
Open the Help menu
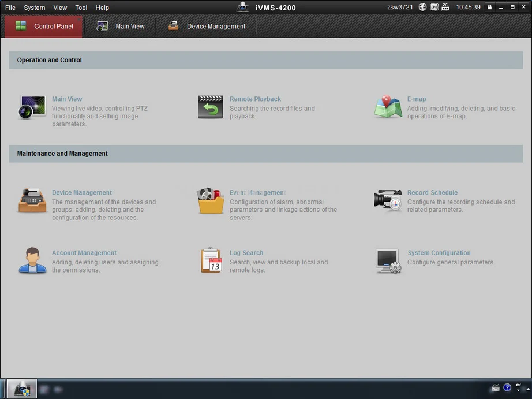click(102, 8)
